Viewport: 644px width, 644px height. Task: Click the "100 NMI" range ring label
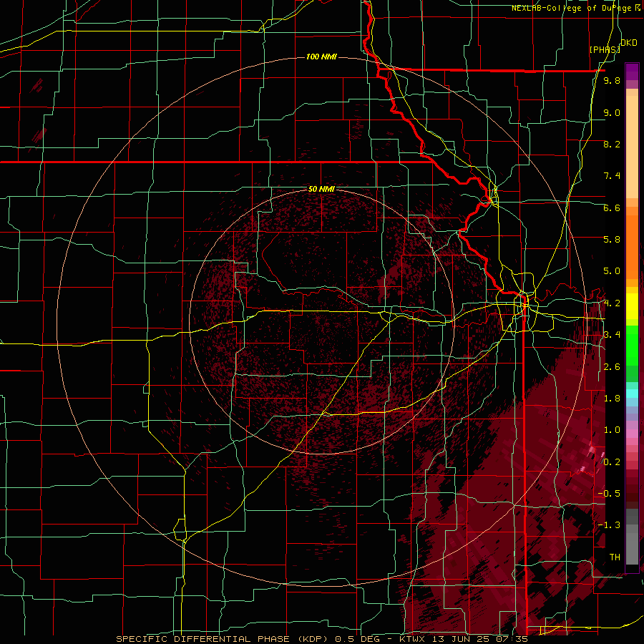coord(321,57)
